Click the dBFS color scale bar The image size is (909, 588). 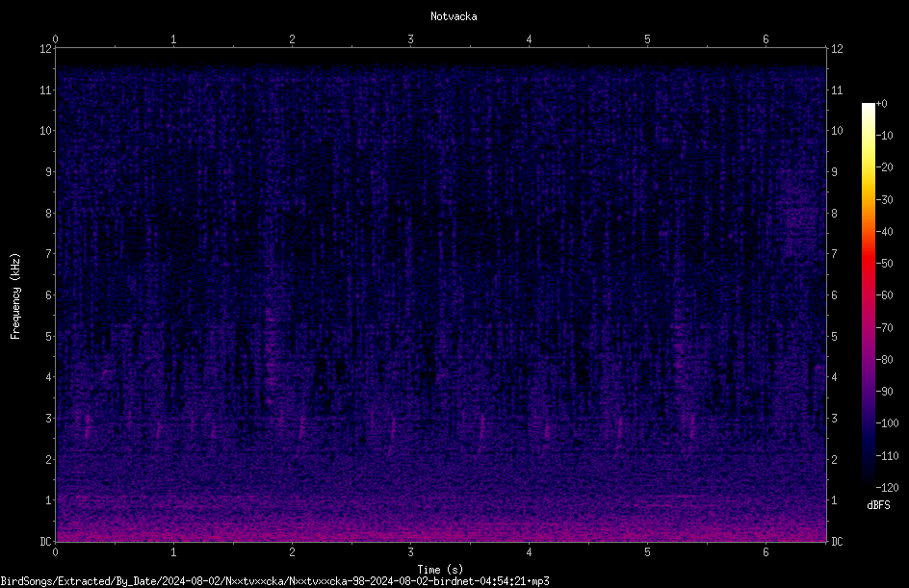pyautogui.click(x=868, y=295)
